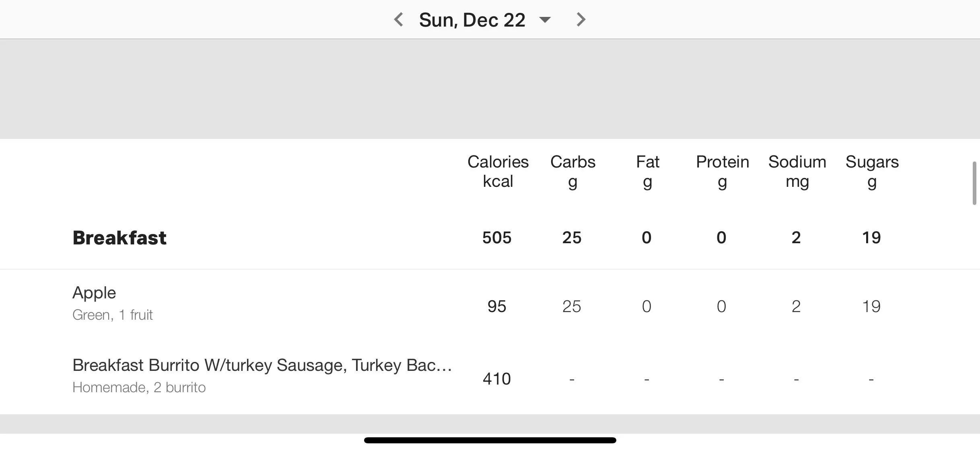Viewport: 980px width, 453px height.
Task: Tap the home indicator bar
Action: point(490,440)
